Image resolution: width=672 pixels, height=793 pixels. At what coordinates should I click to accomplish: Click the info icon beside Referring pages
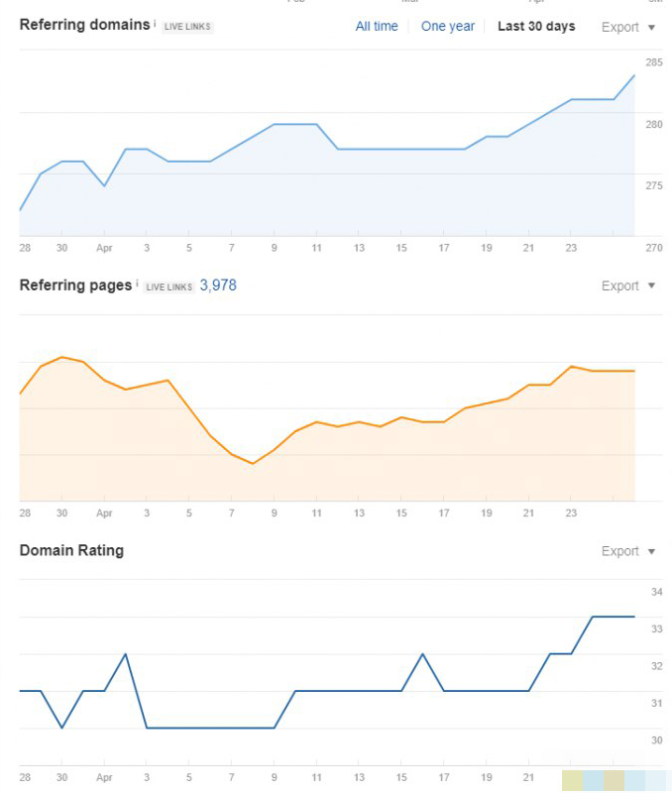pos(137,283)
